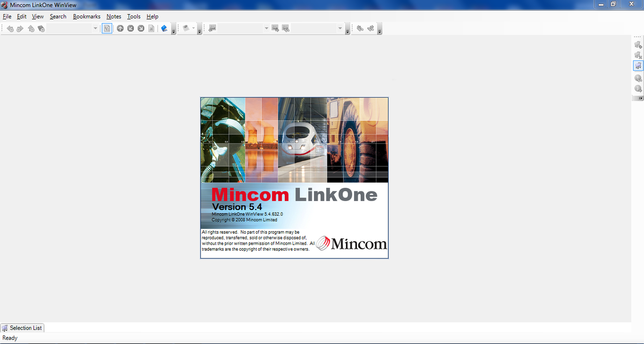
Task: Click the blue book icon
Action: coord(164,29)
